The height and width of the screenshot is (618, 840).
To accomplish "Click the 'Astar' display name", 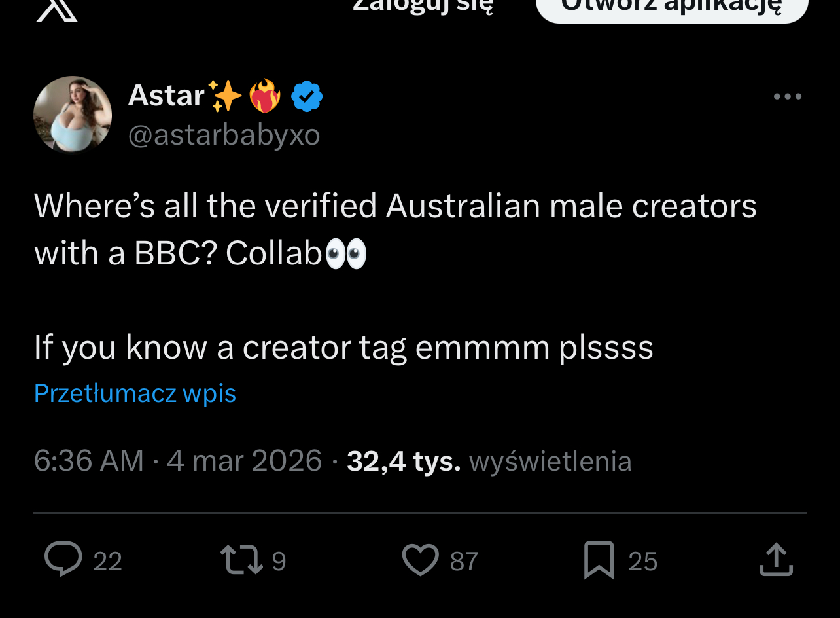I will click(167, 96).
